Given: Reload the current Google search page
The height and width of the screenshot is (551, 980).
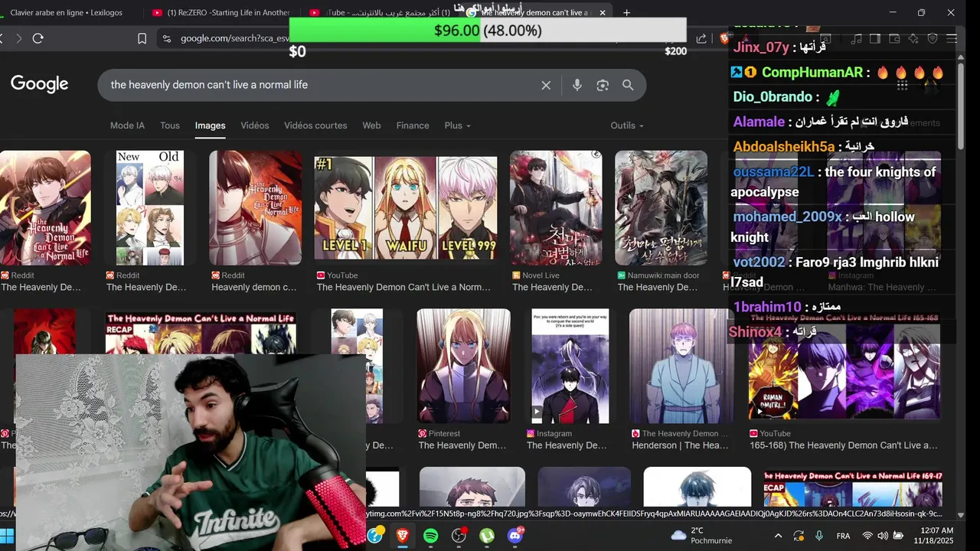Looking at the screenshot, I should pyautogui.click(x=38, y=38).
